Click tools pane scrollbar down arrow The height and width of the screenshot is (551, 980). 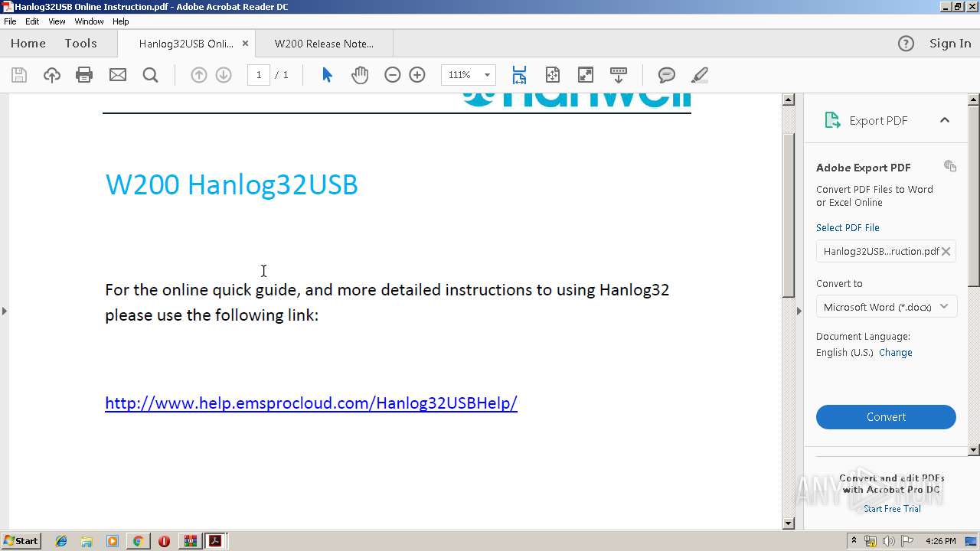point(974,450)
